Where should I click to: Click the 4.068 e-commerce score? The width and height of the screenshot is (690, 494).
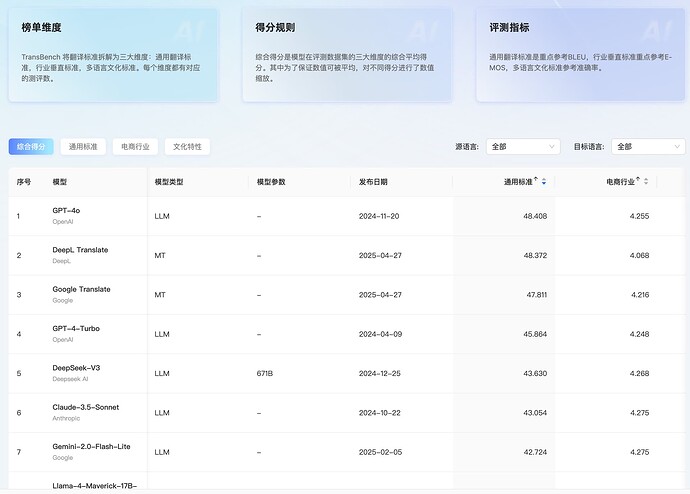click(x=639, y=256)
